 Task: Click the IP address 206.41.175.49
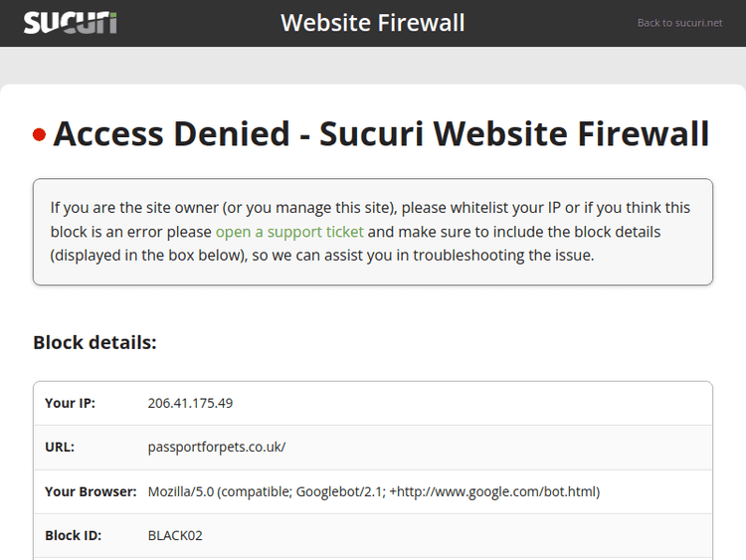pos(190,404)
